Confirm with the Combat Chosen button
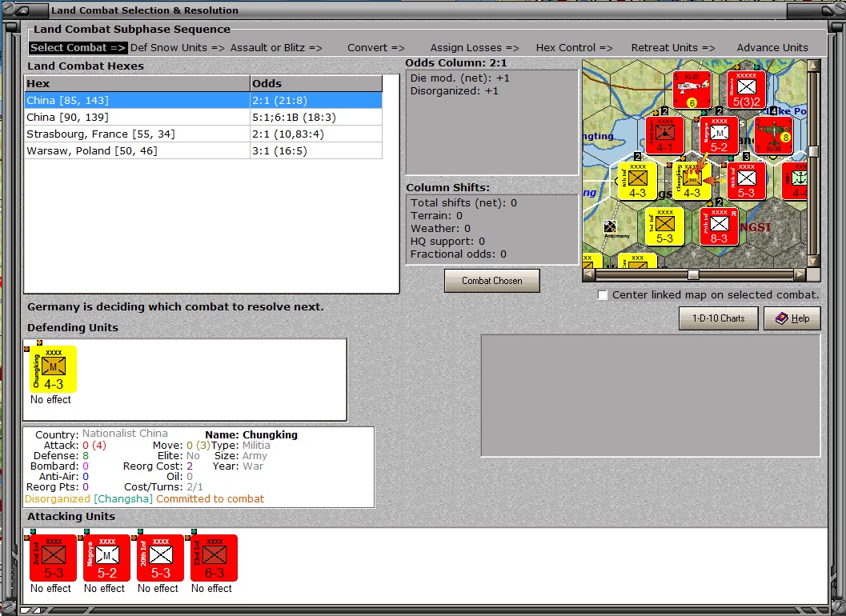The image size is (846, 616). 492,281
